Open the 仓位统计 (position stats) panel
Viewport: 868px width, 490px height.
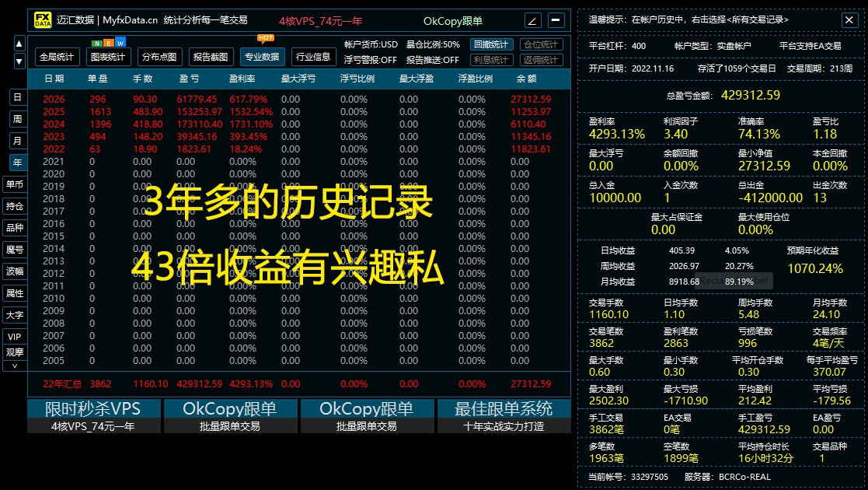pyautogui.click(x=542, y=44)
